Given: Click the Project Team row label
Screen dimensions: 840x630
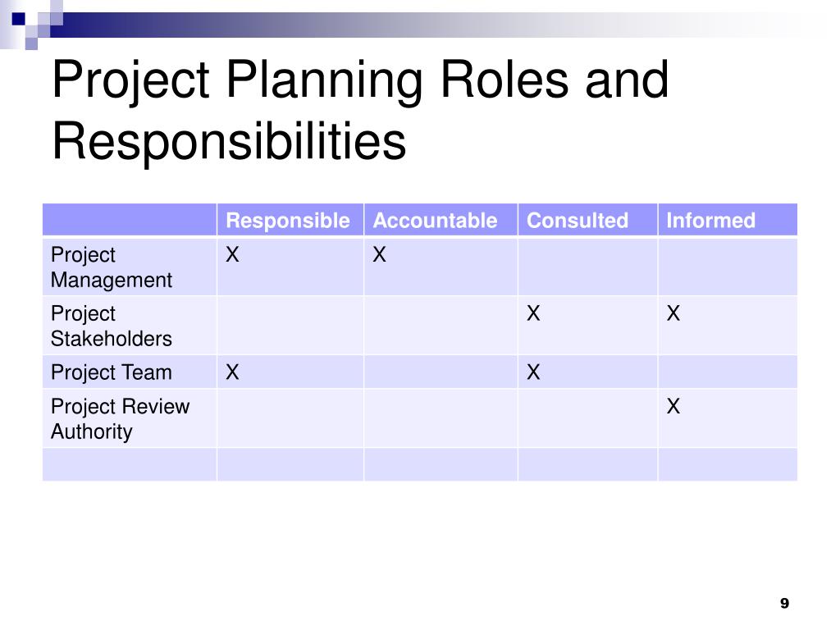Looking at the screenshot, I should (112, 372).
